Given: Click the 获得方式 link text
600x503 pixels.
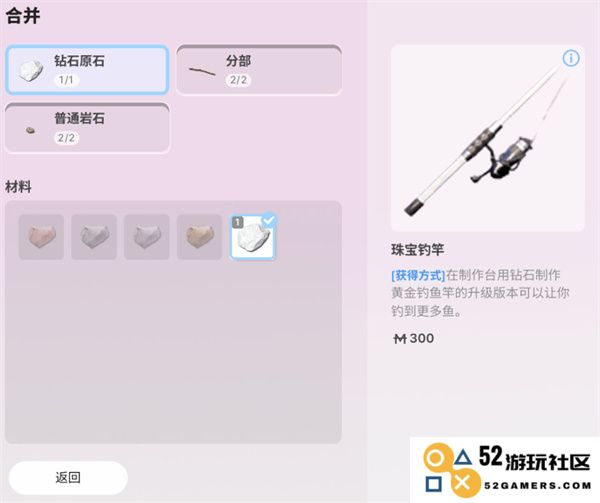Looking at the screenshot, I should click(x=418, y=275).
